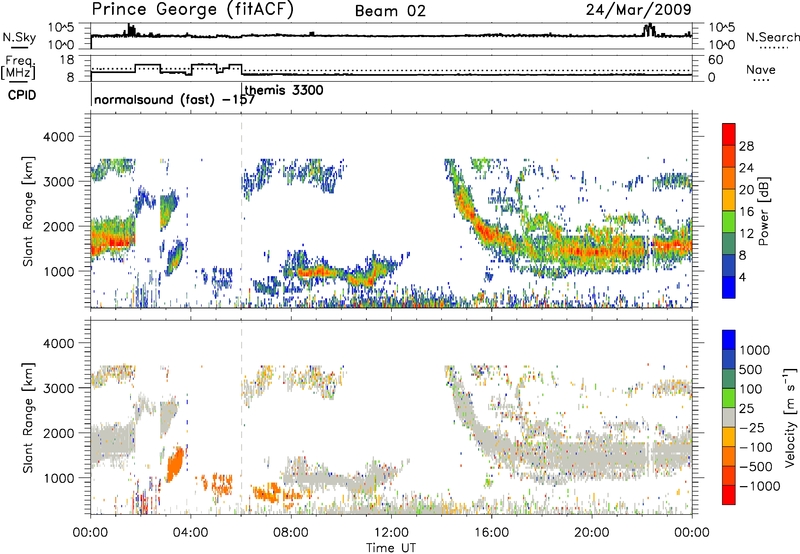Click the '-1000' tick on the Velocity colorbar
The image size is (800, 554).
(x=759, y=486)
